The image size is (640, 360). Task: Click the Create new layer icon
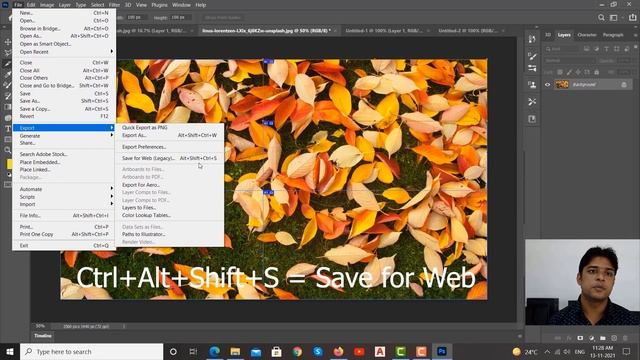(614, 338)
